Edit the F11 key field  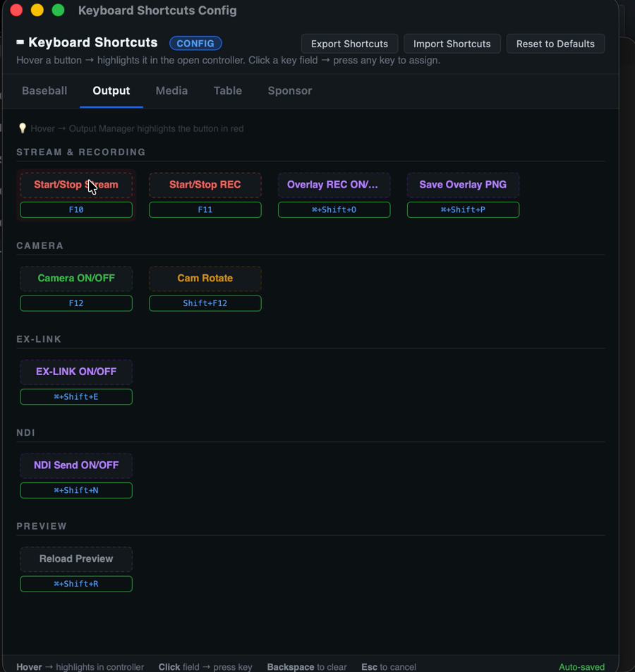coord(205,209)
